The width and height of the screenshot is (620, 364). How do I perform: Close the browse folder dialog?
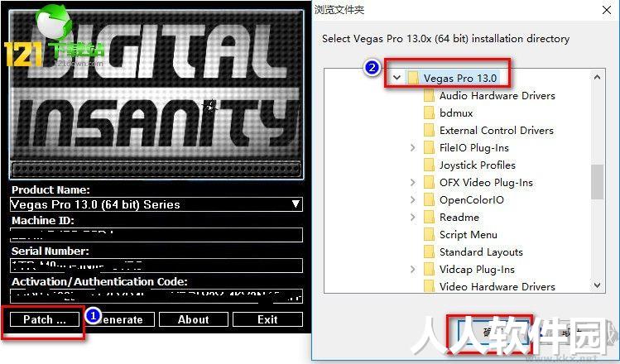pos(607,10)
